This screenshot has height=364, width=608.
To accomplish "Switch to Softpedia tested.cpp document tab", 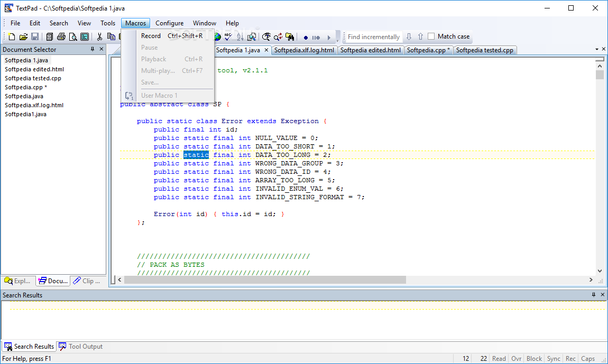I will coord(484,50).
